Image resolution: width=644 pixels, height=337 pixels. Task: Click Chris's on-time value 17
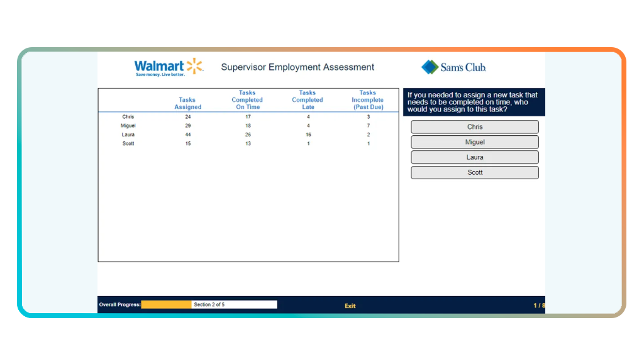248,116
